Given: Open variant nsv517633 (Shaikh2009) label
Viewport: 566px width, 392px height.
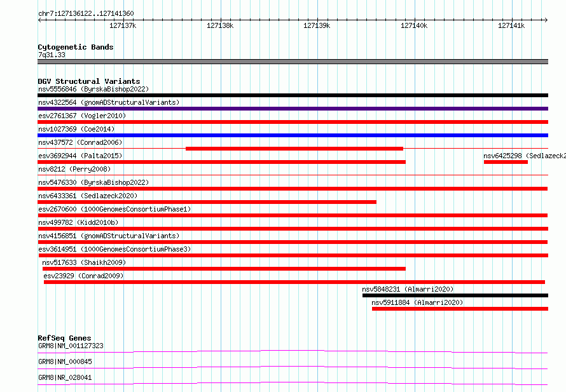Looking at the screenshot, I should [84, 262].
